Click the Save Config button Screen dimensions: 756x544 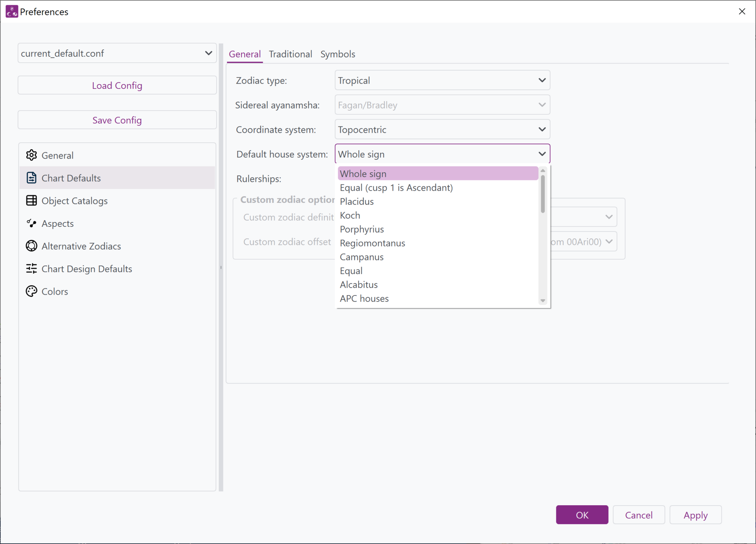click(x=117, y=120)
